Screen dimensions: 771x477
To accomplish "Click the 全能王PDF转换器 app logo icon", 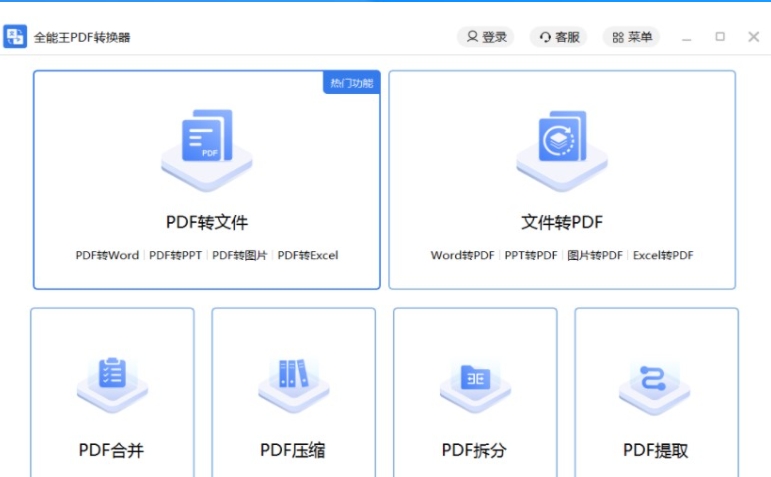I will click(x=15, y=36).
